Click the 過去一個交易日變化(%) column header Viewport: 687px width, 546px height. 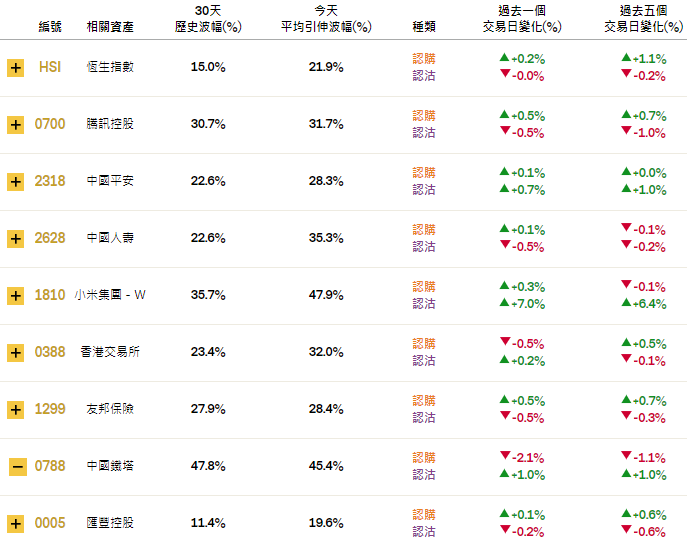pos(527,19)
